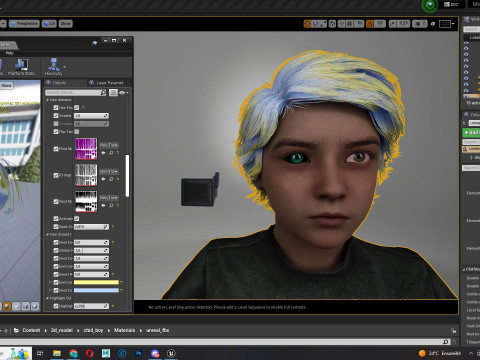Toggle Use Flow parameter override checkbox
This screenshot has height=360, width=480.
coord(56,108)
